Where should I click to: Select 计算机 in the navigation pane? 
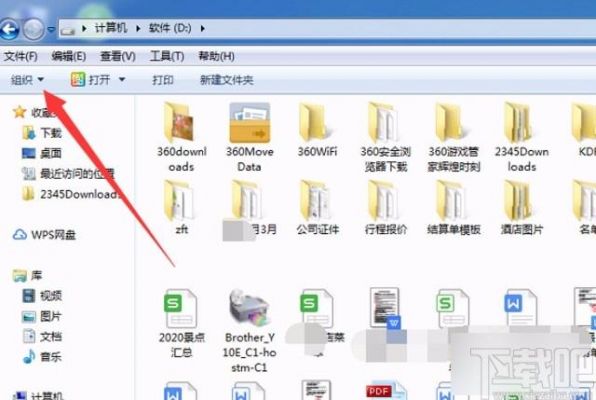click(38, 395)
